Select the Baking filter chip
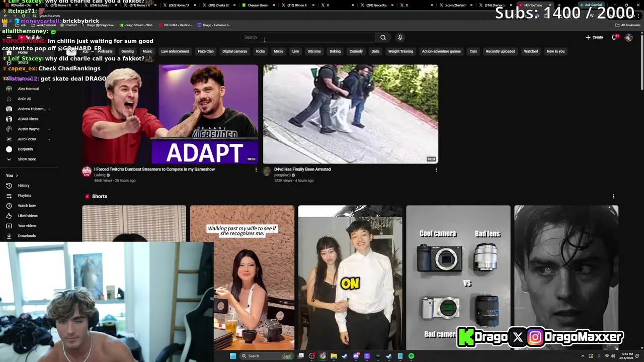This screenshot has height=362, width=644. click(335, 51)
